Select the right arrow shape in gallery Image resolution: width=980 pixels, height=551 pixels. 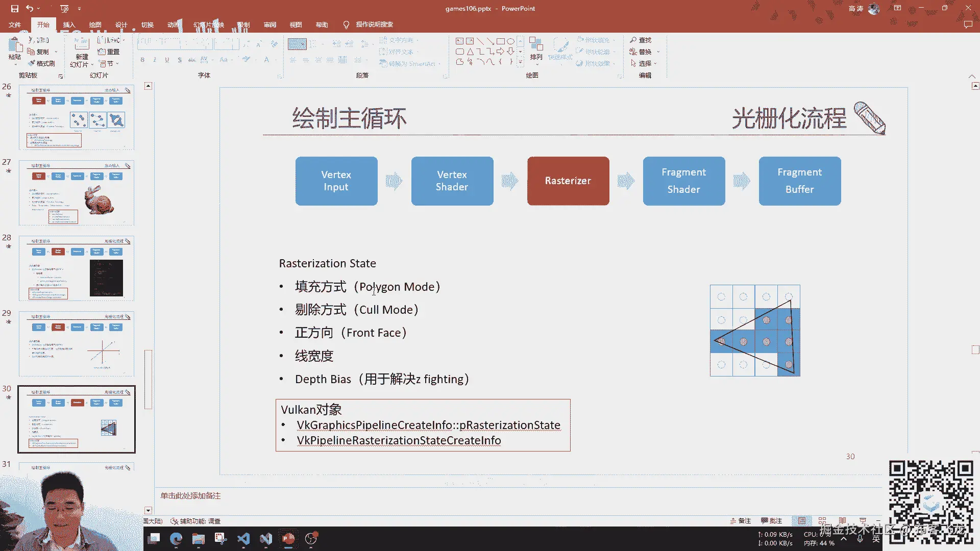coord(500,52)
